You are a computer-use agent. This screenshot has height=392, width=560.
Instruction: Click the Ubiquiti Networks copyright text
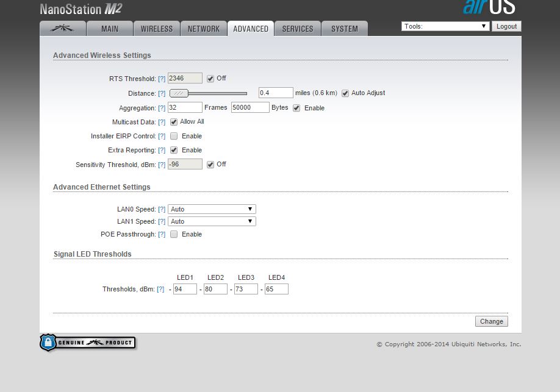pyautogui.click(x=449, y=344)
